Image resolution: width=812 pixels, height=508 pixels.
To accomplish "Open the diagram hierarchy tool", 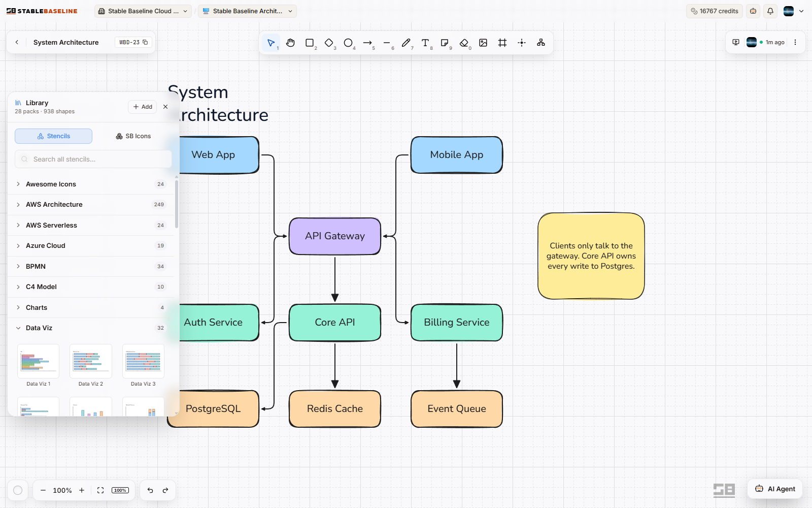I will pyautogui.click(x=541, y=43).
